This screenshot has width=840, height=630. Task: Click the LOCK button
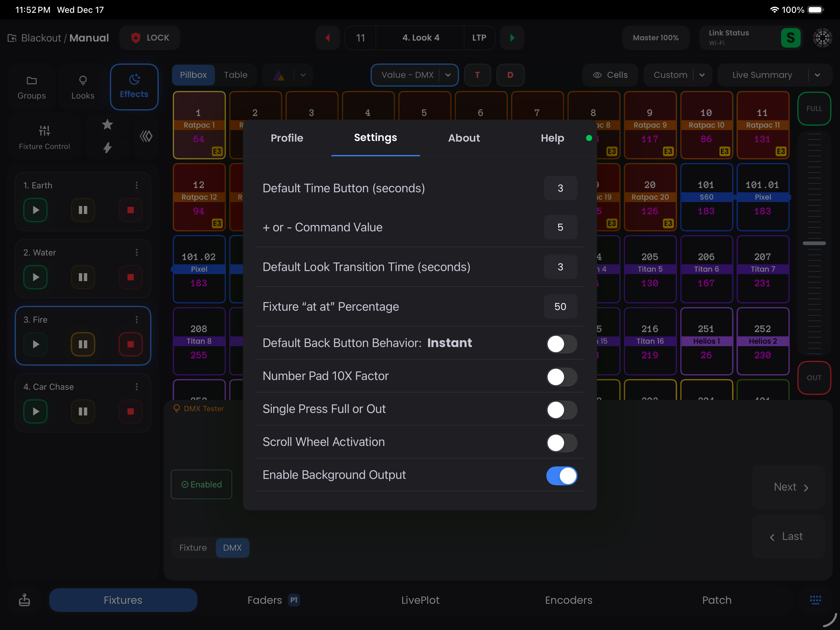pyautogui.click(x=150, y=38)
